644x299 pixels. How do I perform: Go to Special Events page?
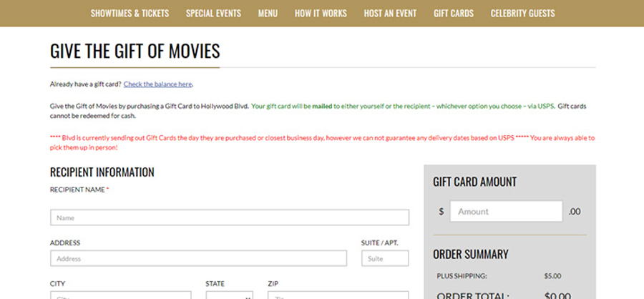pyautogui.click(x=213, y=13)
